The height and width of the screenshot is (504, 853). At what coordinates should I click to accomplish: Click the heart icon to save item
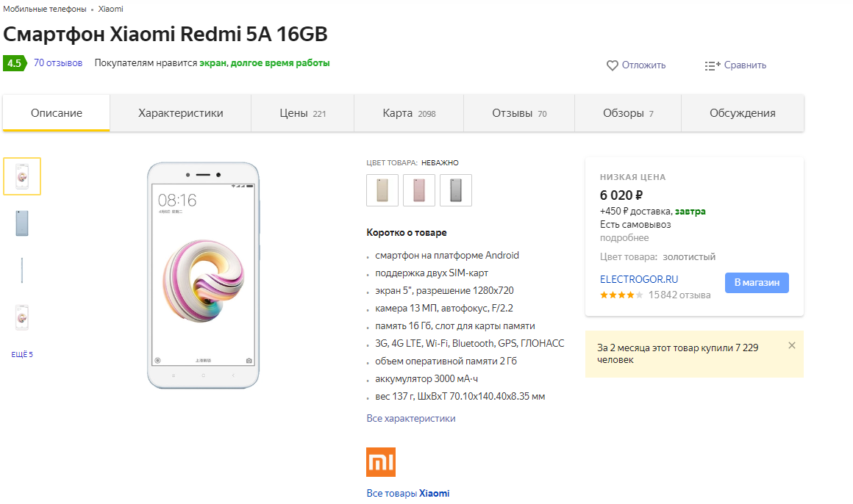point(612,65)
